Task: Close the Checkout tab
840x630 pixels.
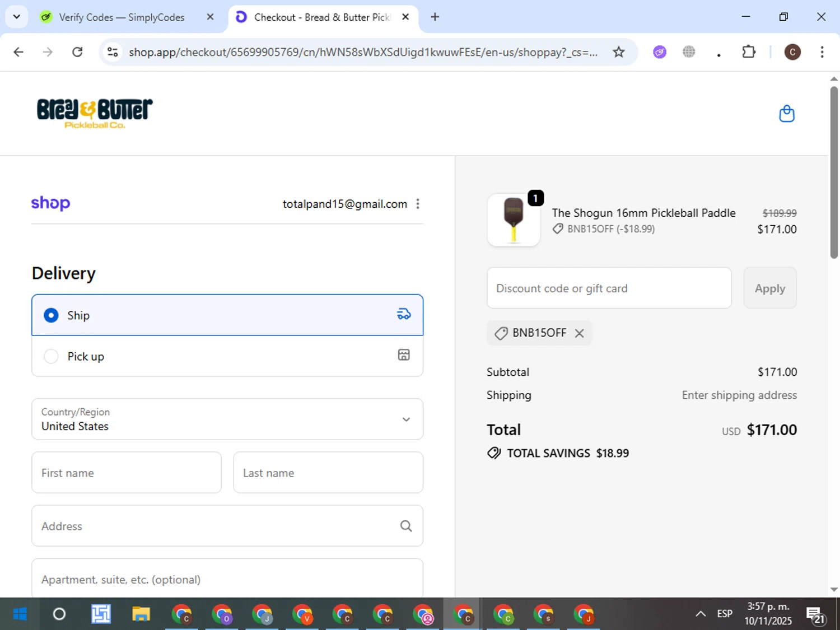Action: [405, 17]
